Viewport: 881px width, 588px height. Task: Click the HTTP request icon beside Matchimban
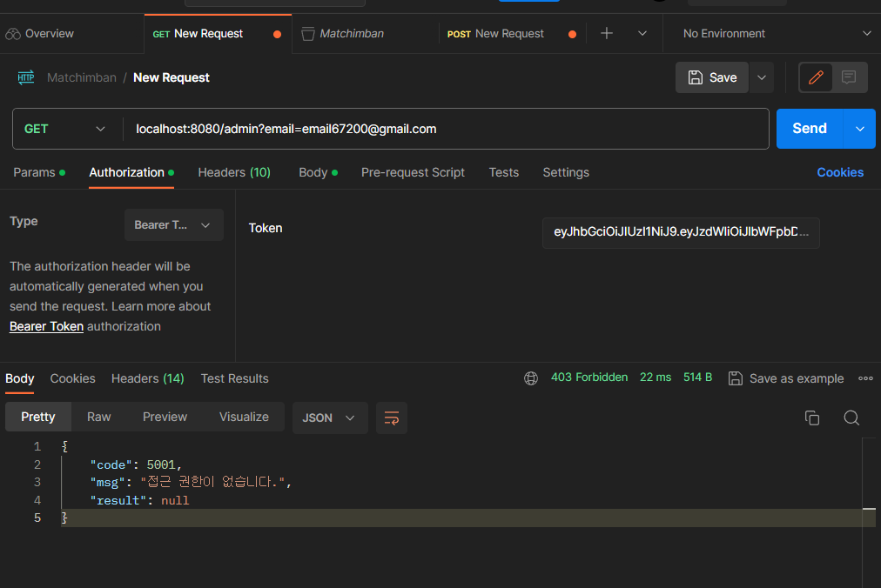(26, 77)
